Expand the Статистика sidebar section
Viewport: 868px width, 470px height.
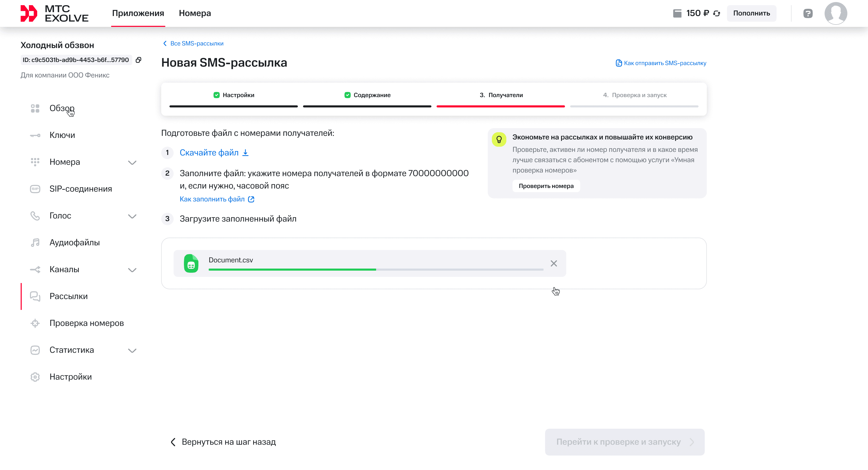click(x=132, y=350)
